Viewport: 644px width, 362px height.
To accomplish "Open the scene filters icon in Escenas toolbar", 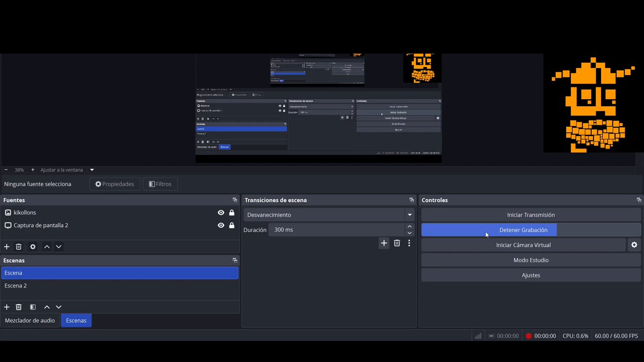I will pyautogui.click(x=33, y=307).
